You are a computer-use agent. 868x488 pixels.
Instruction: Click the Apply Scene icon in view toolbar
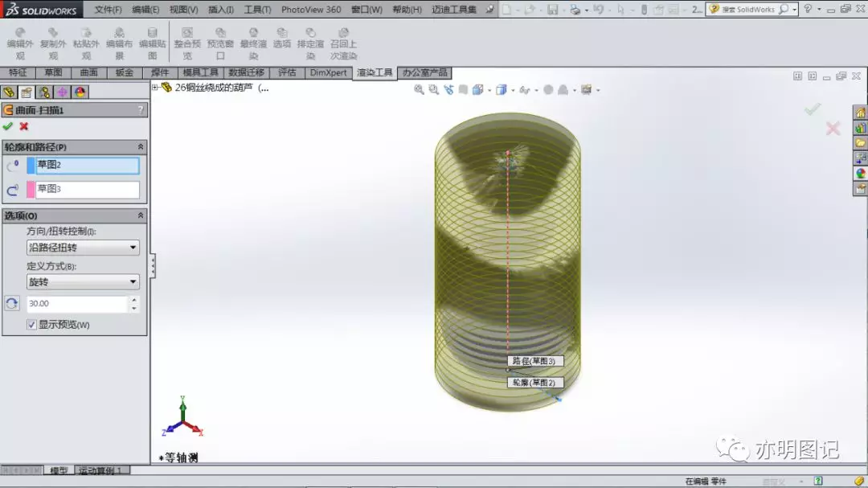[563, 90]
